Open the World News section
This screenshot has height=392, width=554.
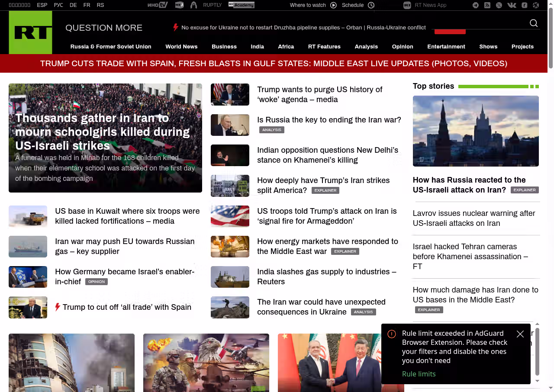(181, 47)
